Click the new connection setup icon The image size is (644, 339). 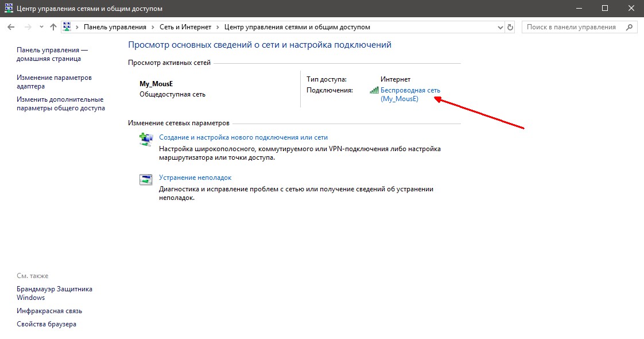click(x=146, y=139)
